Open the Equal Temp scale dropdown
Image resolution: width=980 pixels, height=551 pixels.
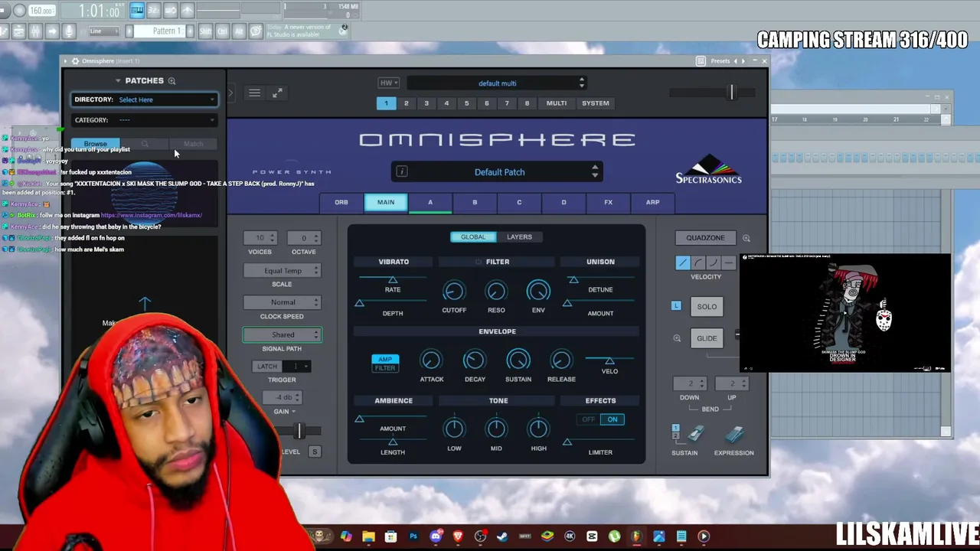[x=283, y=271]
